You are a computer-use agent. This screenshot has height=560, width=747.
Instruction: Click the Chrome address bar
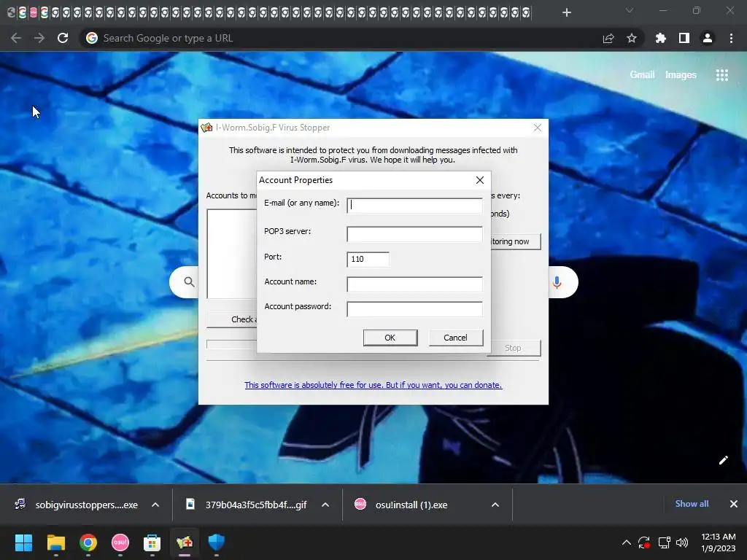(x=343, y=38)
